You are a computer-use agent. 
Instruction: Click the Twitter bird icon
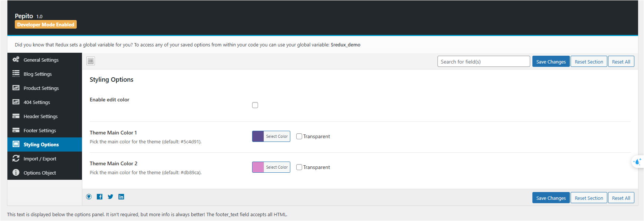(110, 197)
